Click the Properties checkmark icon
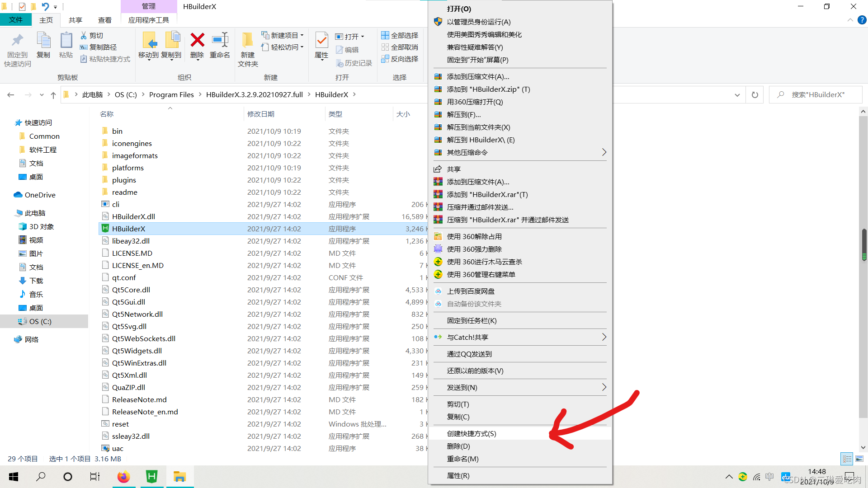Screen dimensions: 868x488 pos(321,41)
